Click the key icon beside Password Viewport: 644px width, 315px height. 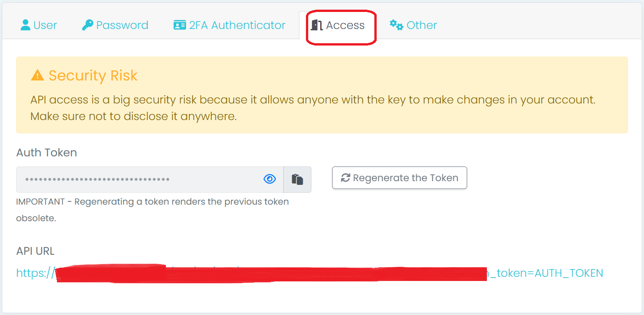[x=87, y=25]
